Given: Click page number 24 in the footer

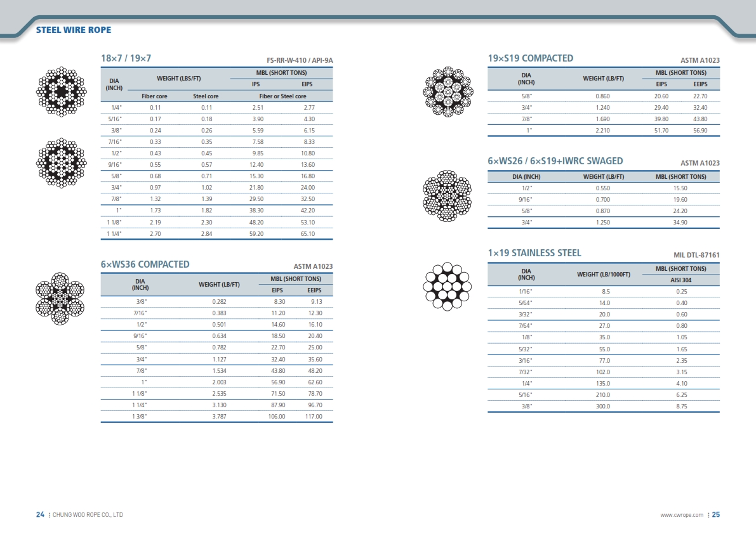Looking at the screenshot, I should [x=40, y=515].
